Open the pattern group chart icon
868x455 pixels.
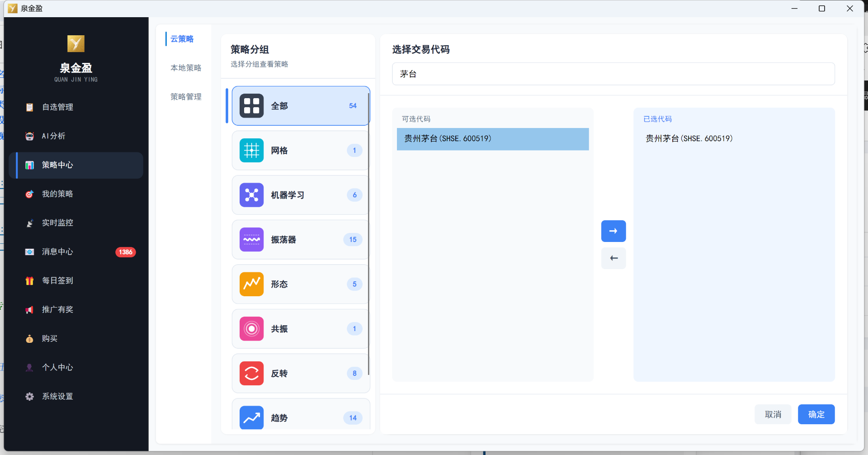tap(251, 284)
